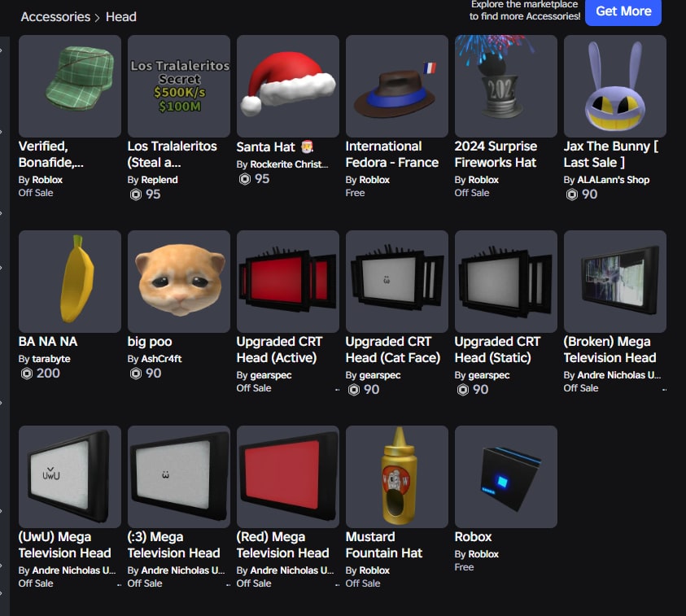
Task: Select the Head breadcrumb item
Action: click(x=121, y=16)
